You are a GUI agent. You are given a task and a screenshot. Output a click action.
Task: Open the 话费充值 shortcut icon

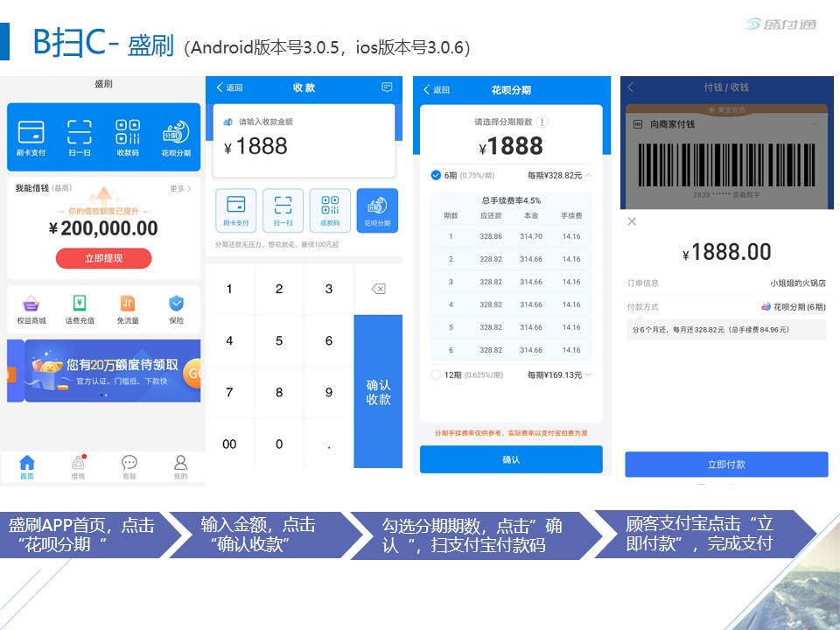80,304
